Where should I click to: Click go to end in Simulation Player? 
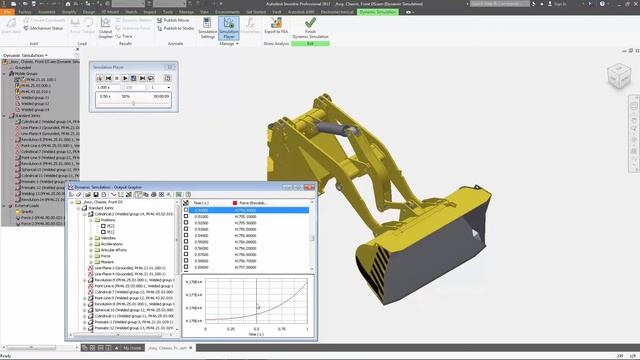(142, 78)
